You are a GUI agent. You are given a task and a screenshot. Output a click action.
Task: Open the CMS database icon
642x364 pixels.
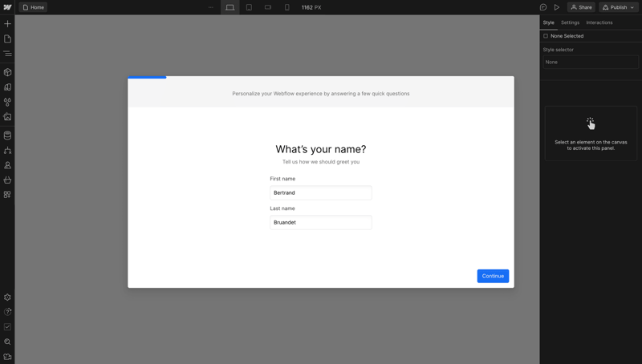(x=7, y=135)
